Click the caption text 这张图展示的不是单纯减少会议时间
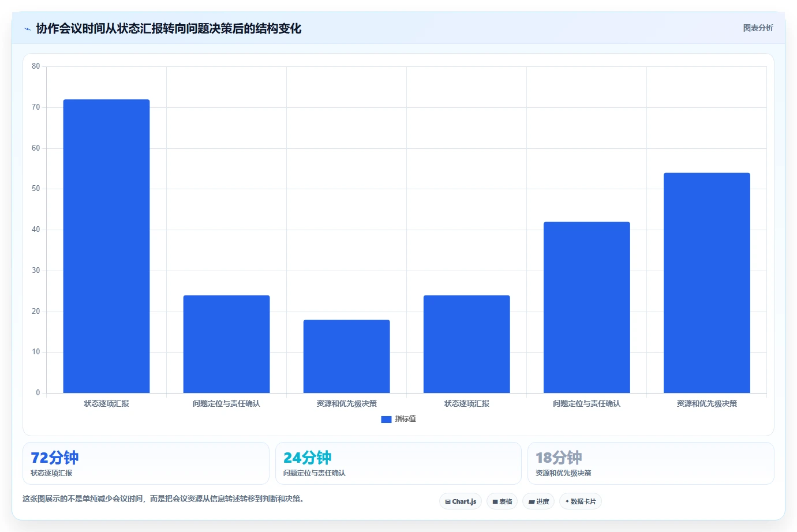Screen dimensions: 797x532 (83, 499)
